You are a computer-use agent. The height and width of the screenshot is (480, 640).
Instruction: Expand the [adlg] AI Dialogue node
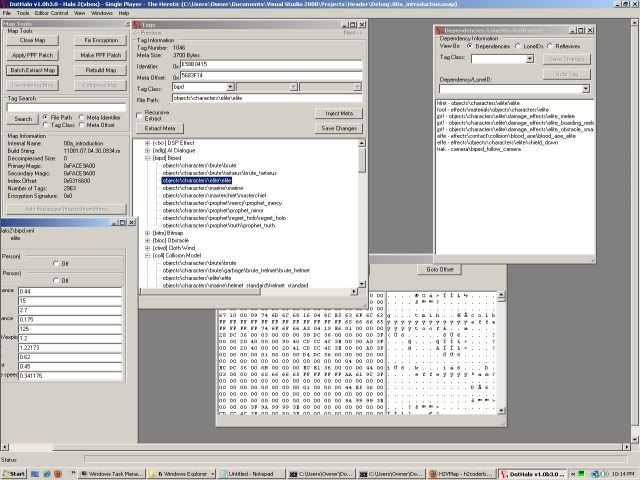tap(148, 151)
